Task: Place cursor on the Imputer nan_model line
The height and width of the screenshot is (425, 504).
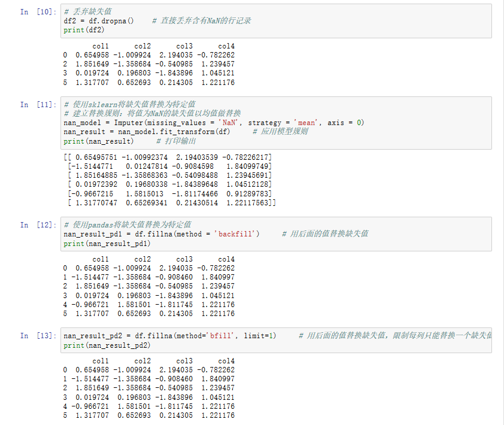Action: click(213, 123)
